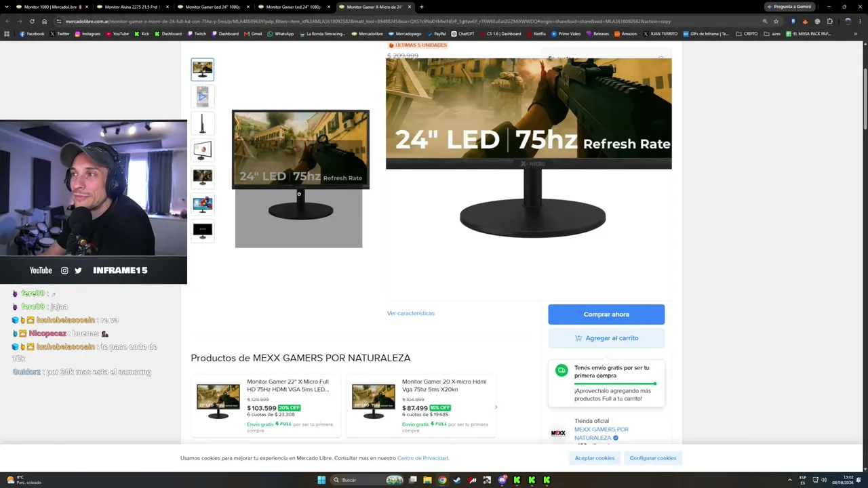Open the 'La Ronda Simracing' bookmark
The image size is (868, 488).
click(x=323, y=34)
